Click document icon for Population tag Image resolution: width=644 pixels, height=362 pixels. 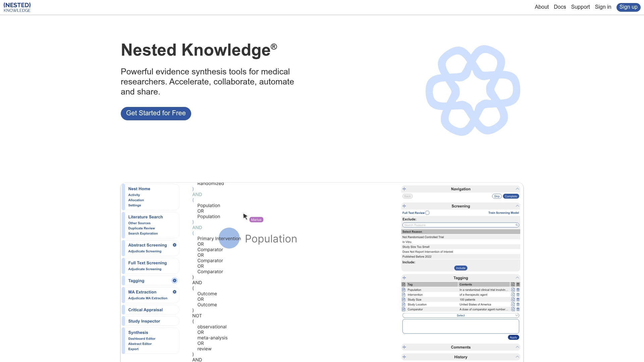(404, 290)
